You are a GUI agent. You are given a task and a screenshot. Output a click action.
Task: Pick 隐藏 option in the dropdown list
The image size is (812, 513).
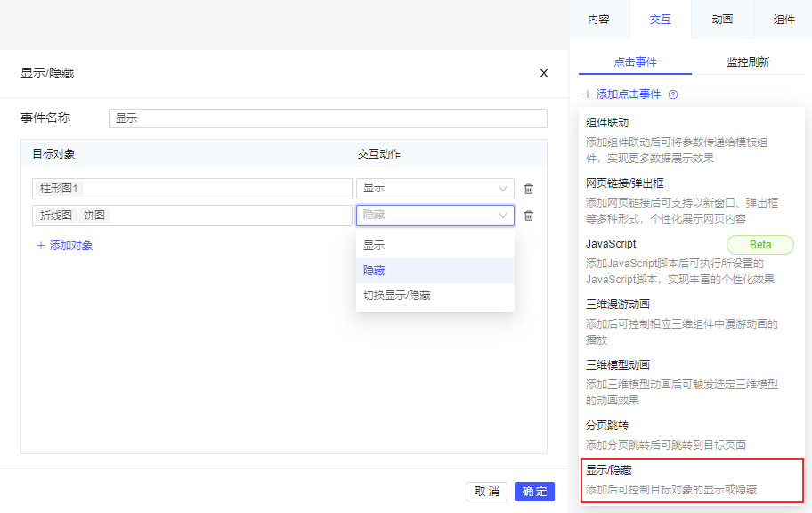click(374, 270)
